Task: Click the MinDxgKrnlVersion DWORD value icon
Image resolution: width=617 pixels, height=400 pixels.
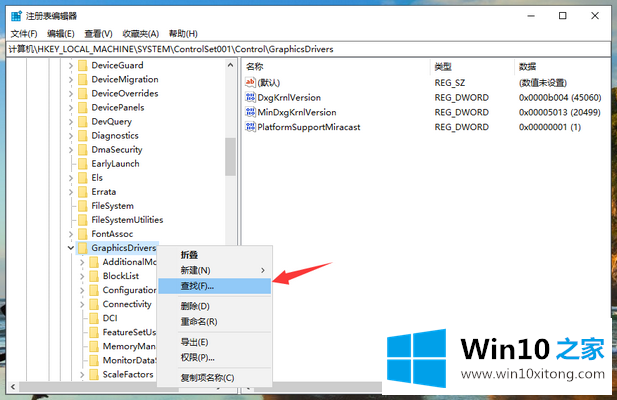Action: (250, 113)
